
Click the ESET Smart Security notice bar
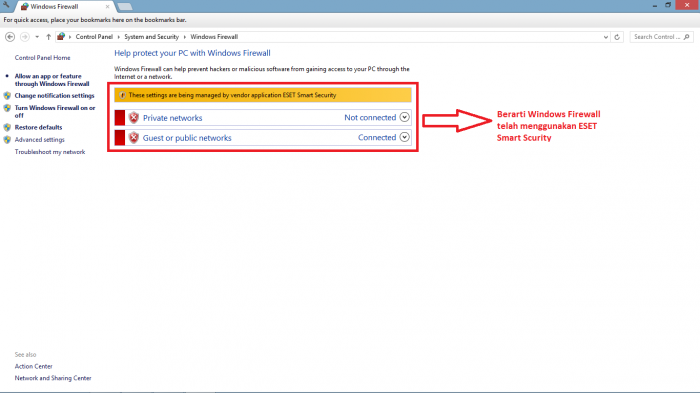263,95
